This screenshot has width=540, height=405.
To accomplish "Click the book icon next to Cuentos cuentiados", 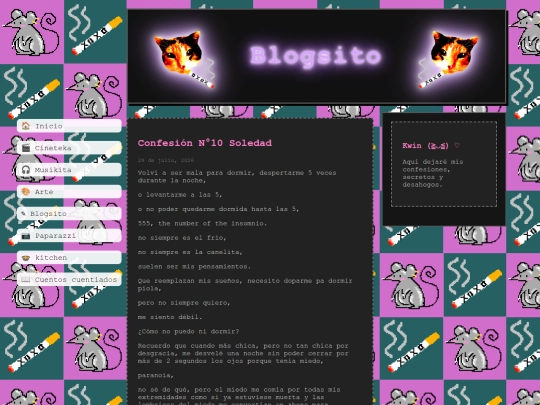I will pyautogui.click(x=26, y=279).
